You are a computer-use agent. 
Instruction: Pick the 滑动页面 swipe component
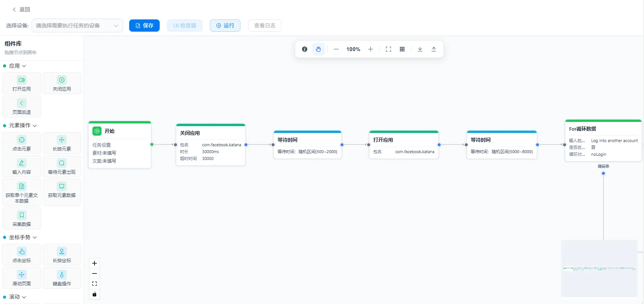[x=22, y=278]
